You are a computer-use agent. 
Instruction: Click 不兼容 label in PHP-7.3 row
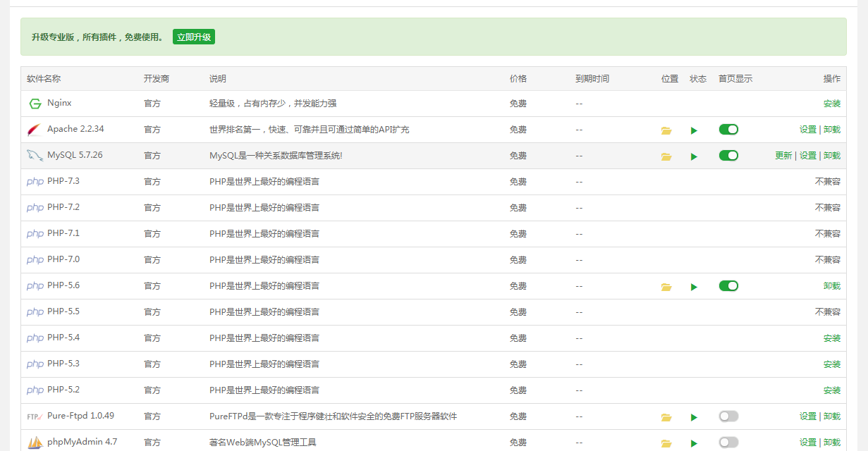click(x=828, y=182)
